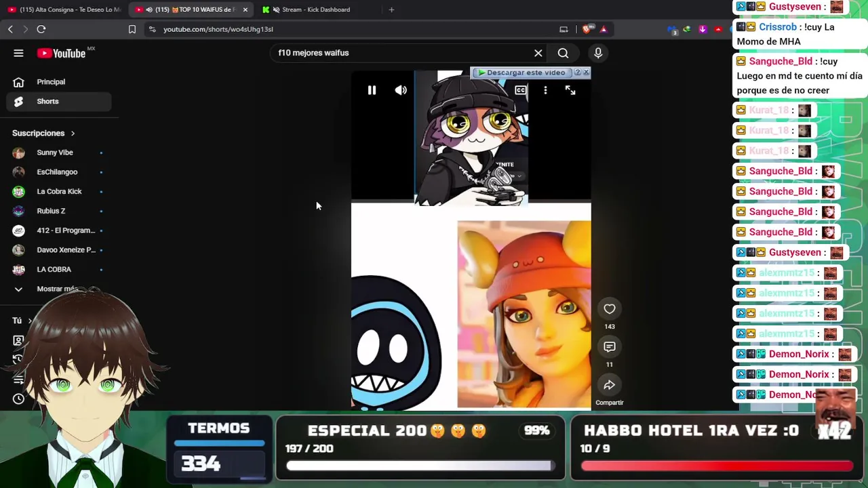Reload the current page
The image size is (868, 488).
click(41, 29)
